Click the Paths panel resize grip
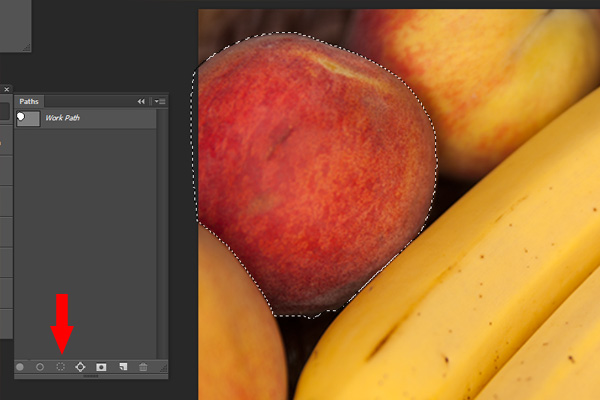This screenshot has height=400, width=600. (163, 367)
